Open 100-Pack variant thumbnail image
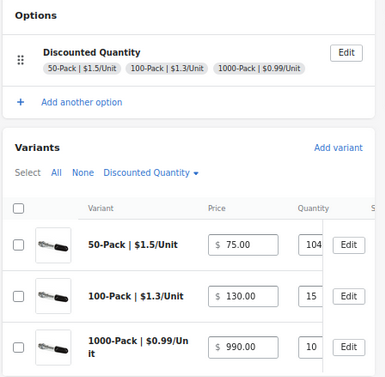The image size is (385, 377). [x=53, y=296]
